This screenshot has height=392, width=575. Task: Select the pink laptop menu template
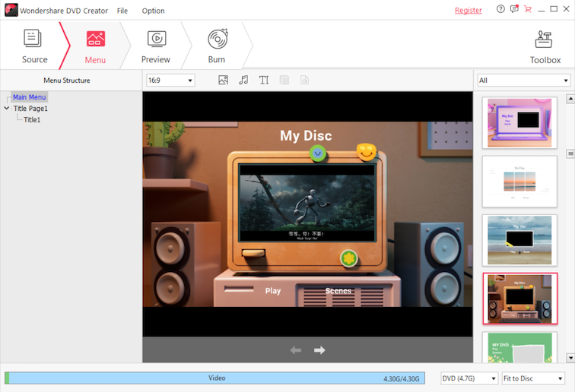[519, 123]
